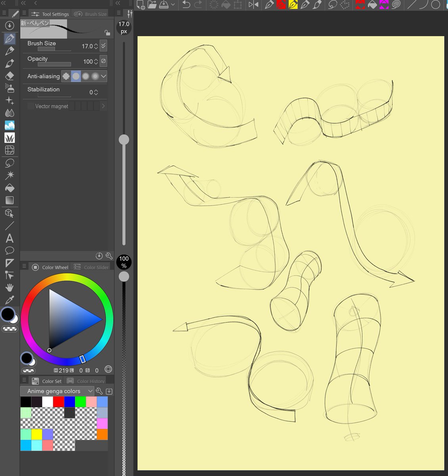Create a new canvas from command bar
The image size is (448, 476).
point(141,5)
